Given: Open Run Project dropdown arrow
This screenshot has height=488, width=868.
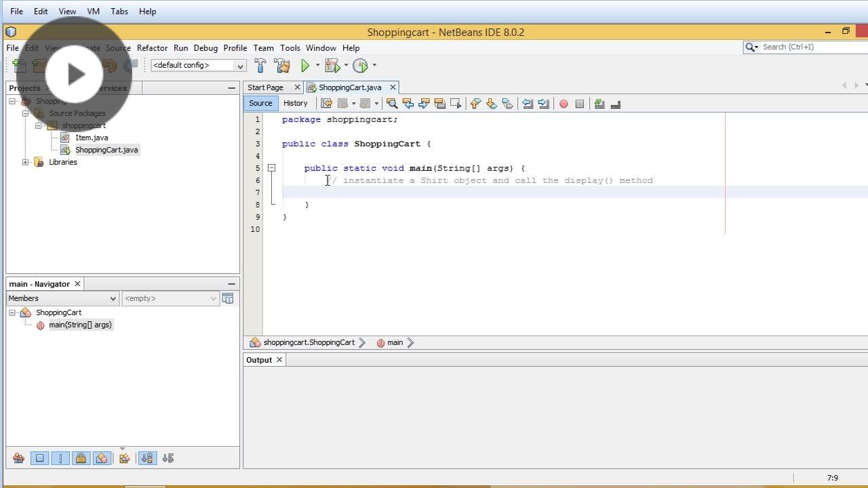Looking at the screenshot, I should pos(317,65).
